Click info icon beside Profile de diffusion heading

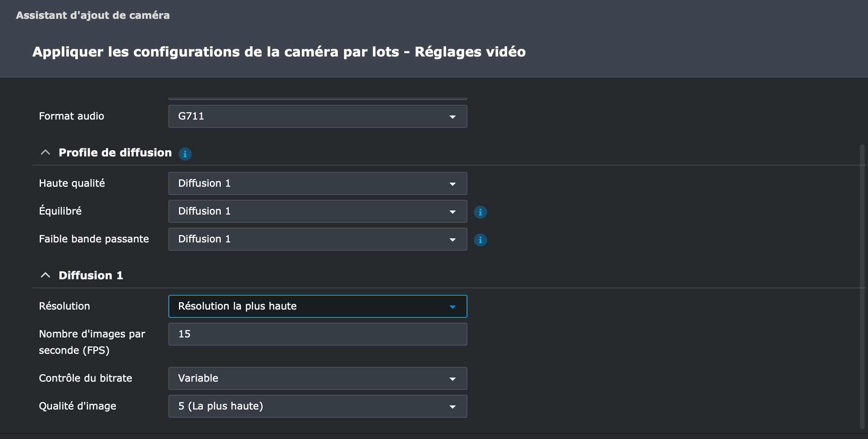click(185, 154)
